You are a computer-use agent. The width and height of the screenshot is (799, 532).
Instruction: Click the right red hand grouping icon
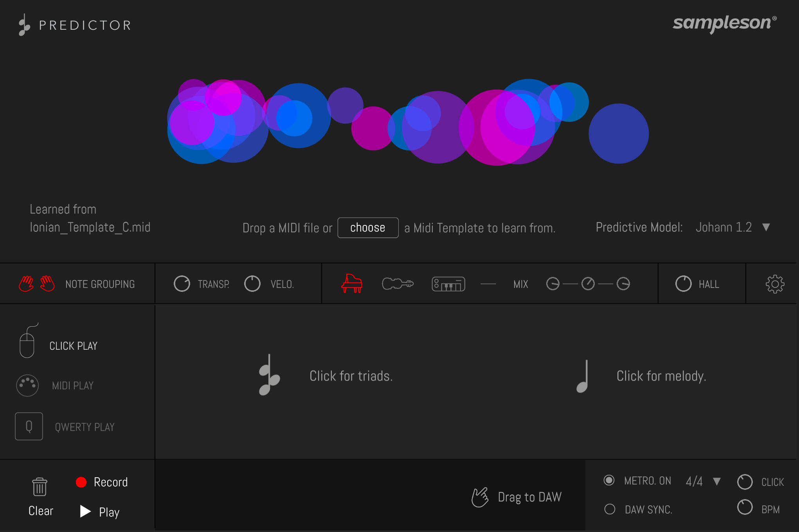(x=47, y=284)
